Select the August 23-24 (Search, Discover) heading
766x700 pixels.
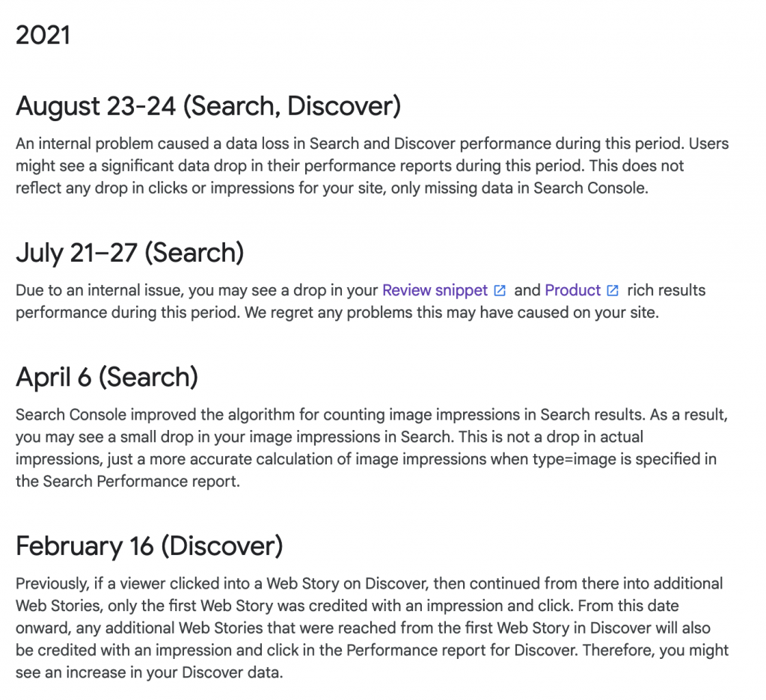tap(208, 106)
